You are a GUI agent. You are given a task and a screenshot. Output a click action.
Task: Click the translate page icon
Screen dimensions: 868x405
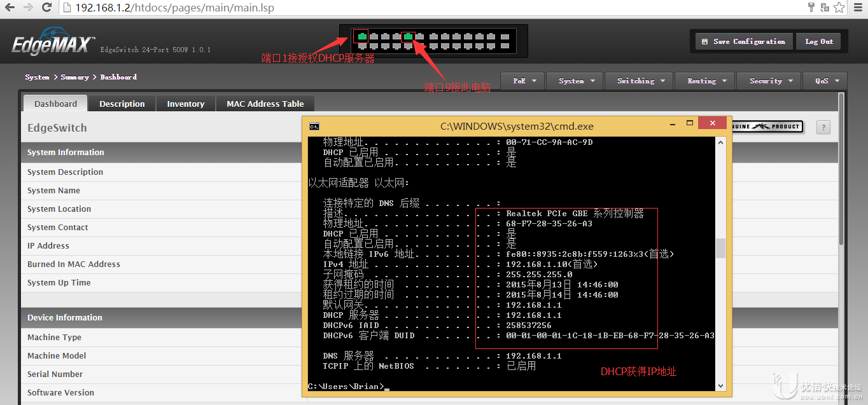[x=825, y=8]
